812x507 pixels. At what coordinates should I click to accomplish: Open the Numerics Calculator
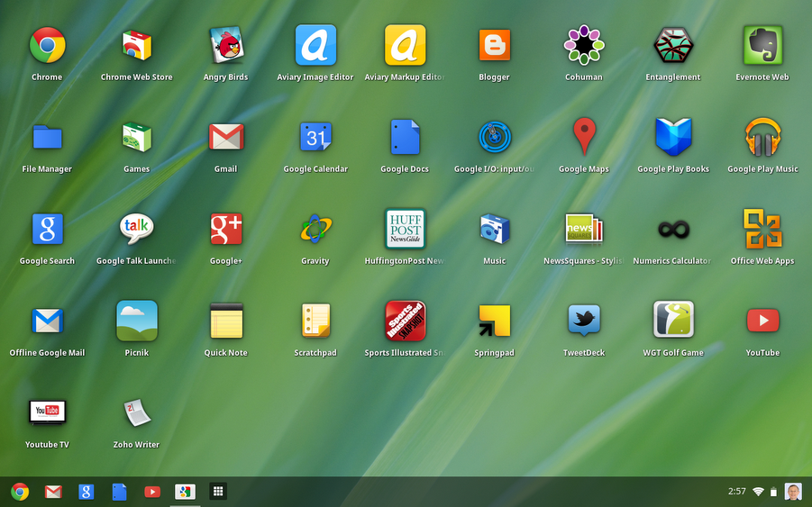pyautogui.click(x=673, y=229)
